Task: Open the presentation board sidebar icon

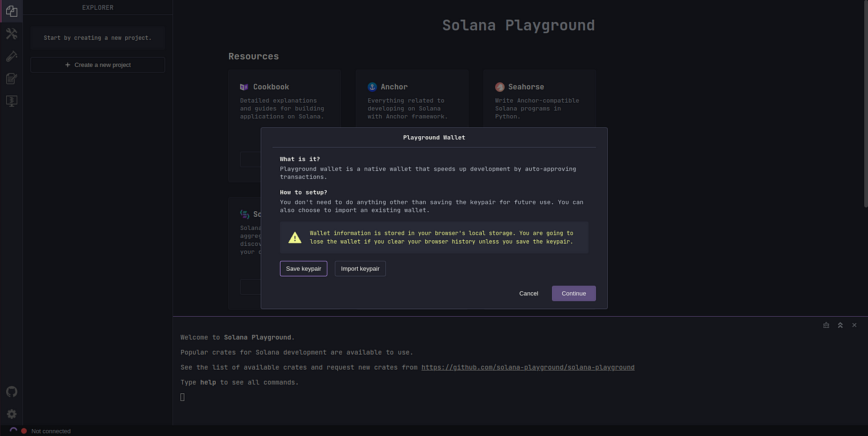Action: tap(11, 101)
